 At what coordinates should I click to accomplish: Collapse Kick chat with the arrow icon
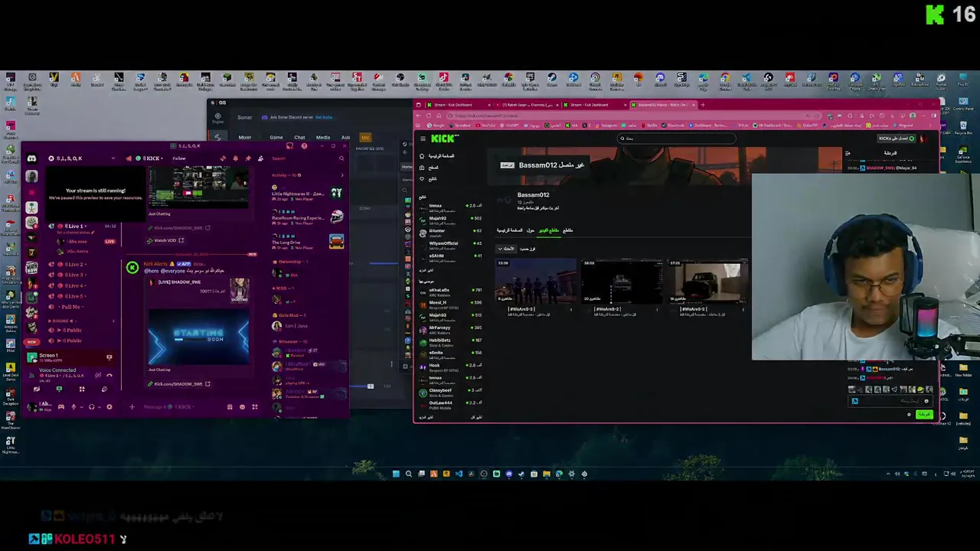(x=847, y=153)
